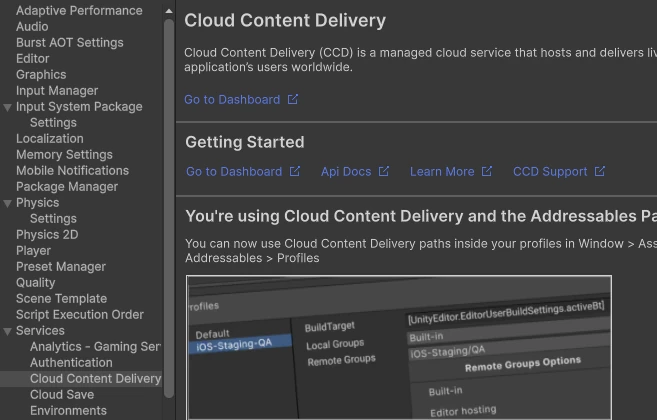Select Input Manager
The height and width of the screenshot is (420, 657).
point(57,91)
